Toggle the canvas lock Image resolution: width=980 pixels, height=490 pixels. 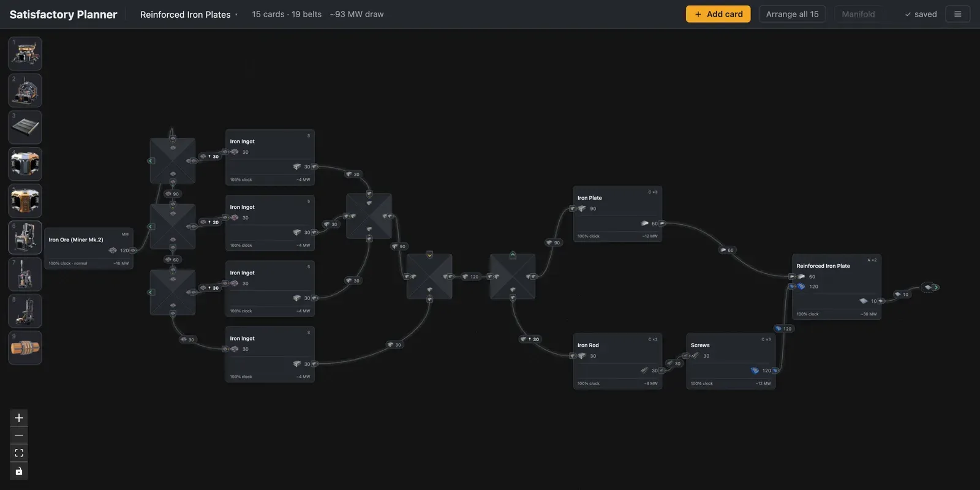coord(19,471)
